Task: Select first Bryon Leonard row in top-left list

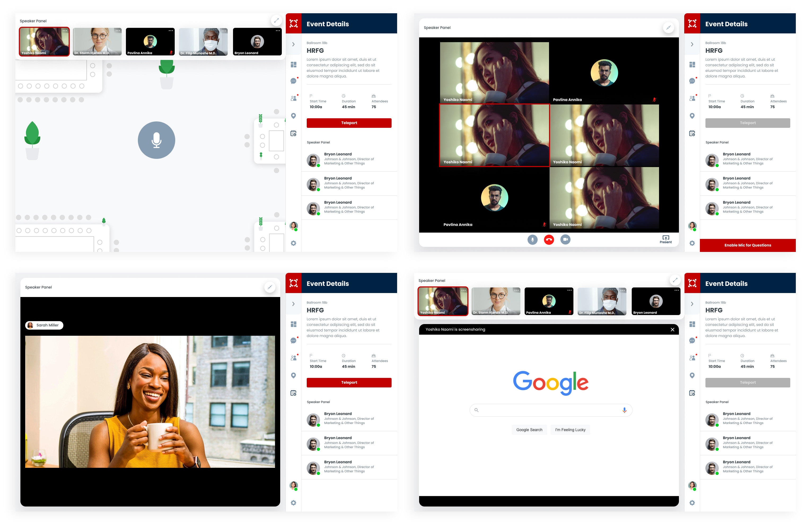Action: tap(349, 159)
